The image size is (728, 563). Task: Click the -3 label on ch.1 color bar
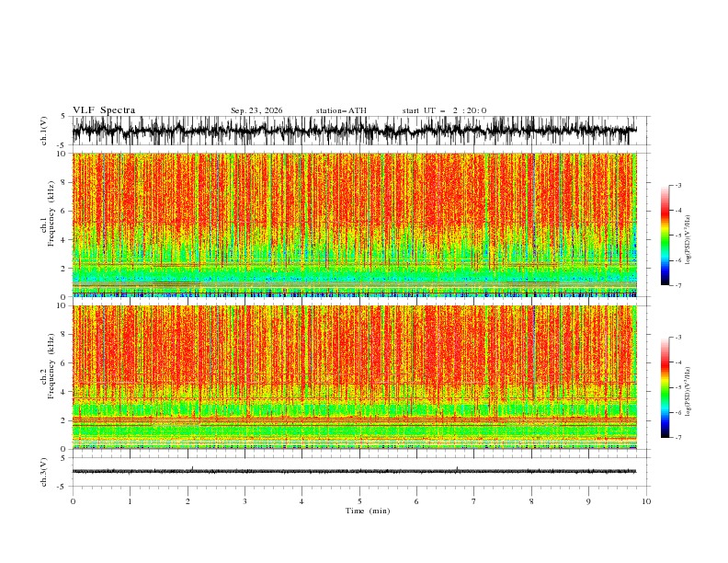click(x=677, y=185)
